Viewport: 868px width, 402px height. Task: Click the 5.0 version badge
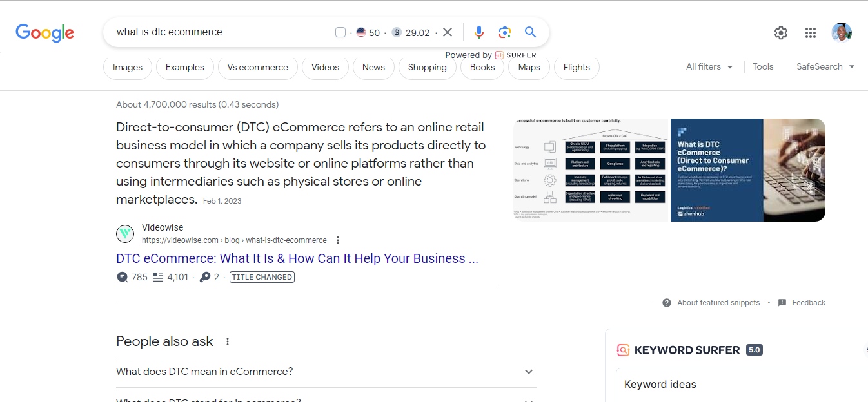[755, 350]
